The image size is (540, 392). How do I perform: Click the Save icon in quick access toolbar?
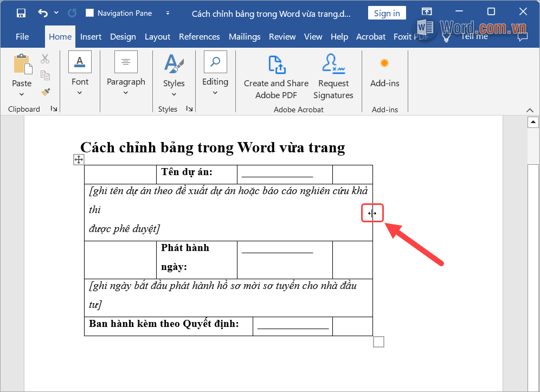[22, 12]
